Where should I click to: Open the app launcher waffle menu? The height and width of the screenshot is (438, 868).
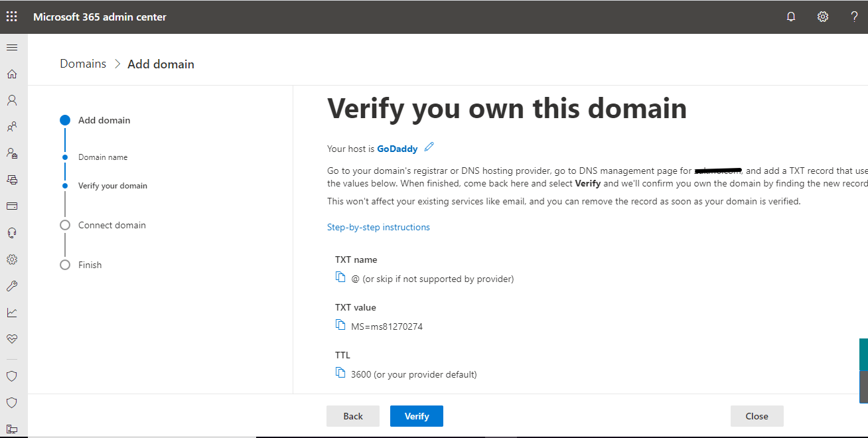(12, 17)
